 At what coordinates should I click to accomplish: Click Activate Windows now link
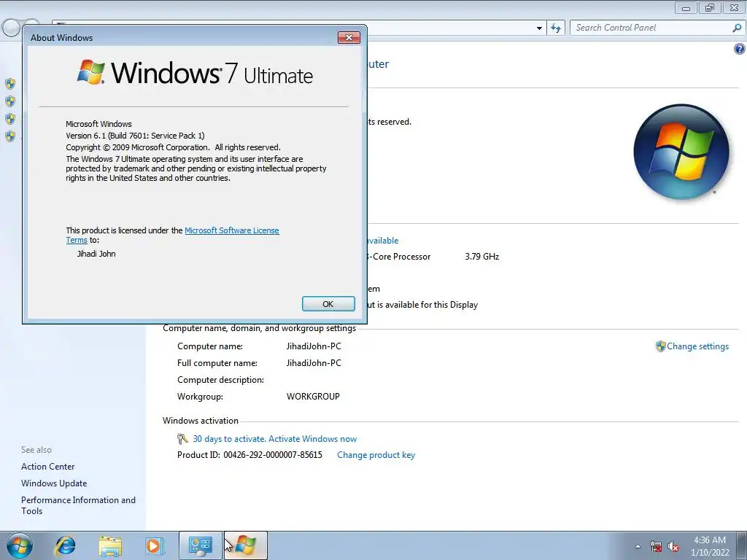pos(312,439)
